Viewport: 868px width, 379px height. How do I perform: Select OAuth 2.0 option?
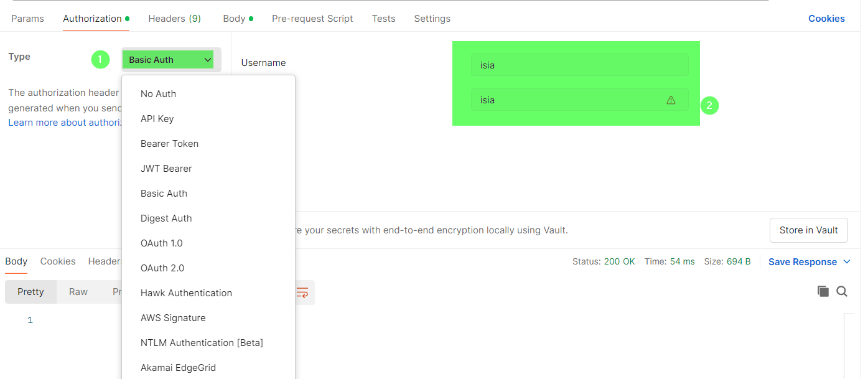[x=162, y=268]
